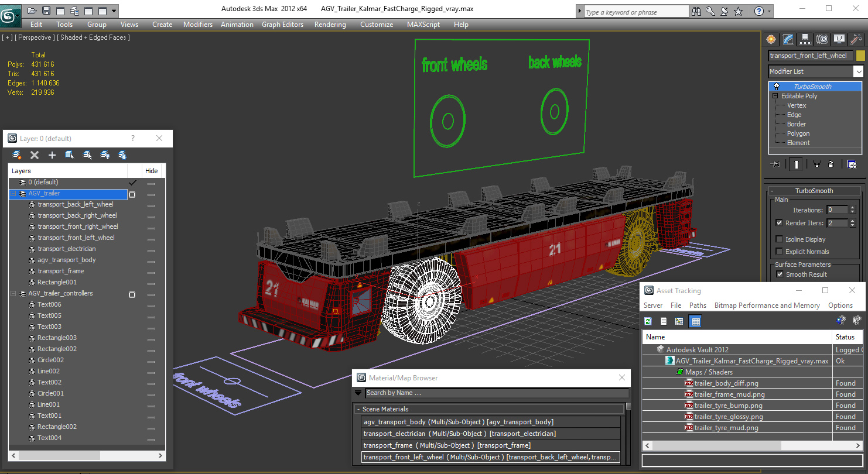Toggle Hide for transport_frame row
Screen dimensions: 868x474
tap(151, 272)
